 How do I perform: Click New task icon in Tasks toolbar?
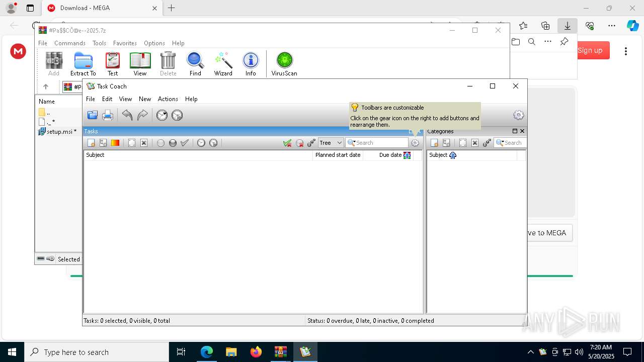click(91, 143)
